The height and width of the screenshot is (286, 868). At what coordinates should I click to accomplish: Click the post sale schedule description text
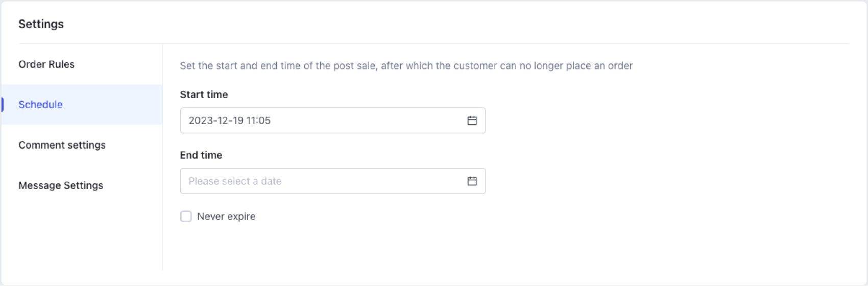[x=406, y=66]
